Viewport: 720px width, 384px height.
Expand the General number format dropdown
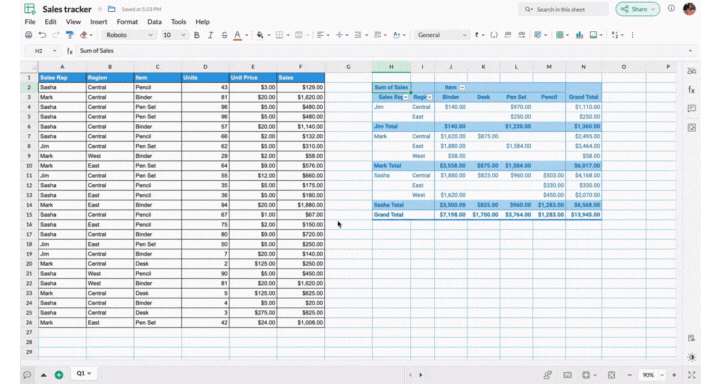[442, 35]
